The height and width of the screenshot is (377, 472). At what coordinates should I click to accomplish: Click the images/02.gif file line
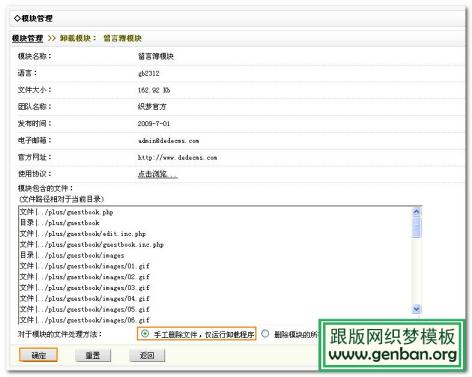[x=85, y=277]
